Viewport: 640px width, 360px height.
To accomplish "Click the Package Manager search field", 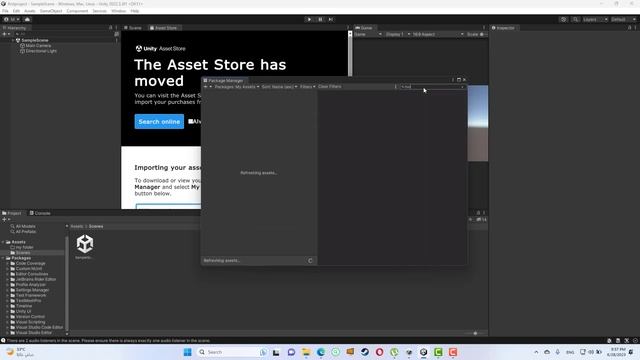I will click(x=433, y=87).
